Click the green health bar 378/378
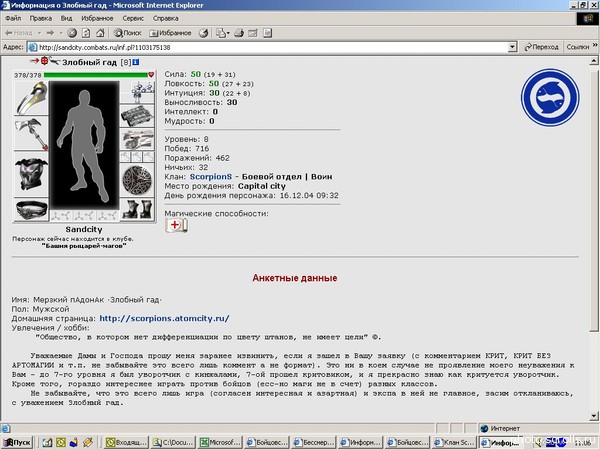Viewport: 600px width, 450px height. [x=96, y=75]
